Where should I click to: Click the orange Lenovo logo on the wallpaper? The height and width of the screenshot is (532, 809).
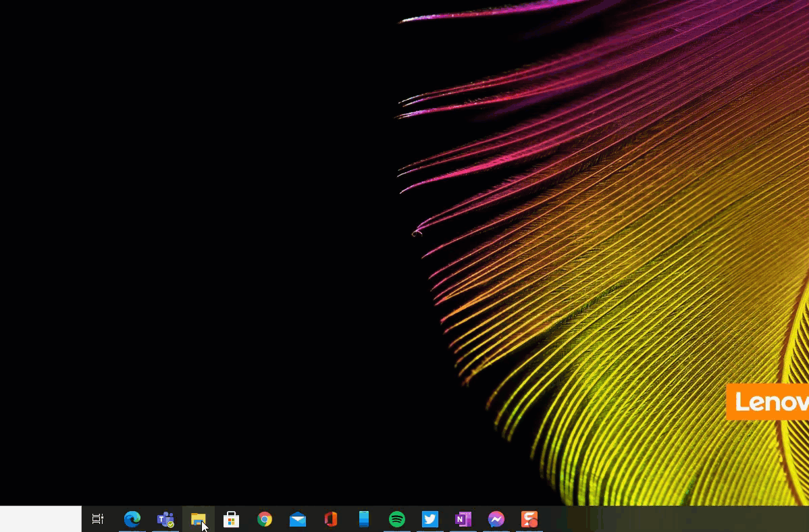[x=767, y=402]
